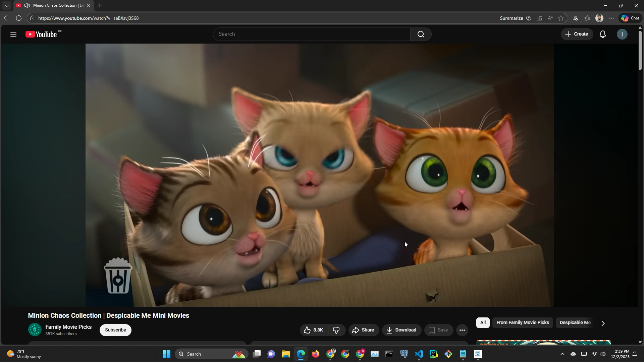Expand next filter chips arrow
The image size is (644, 362).
603,323
